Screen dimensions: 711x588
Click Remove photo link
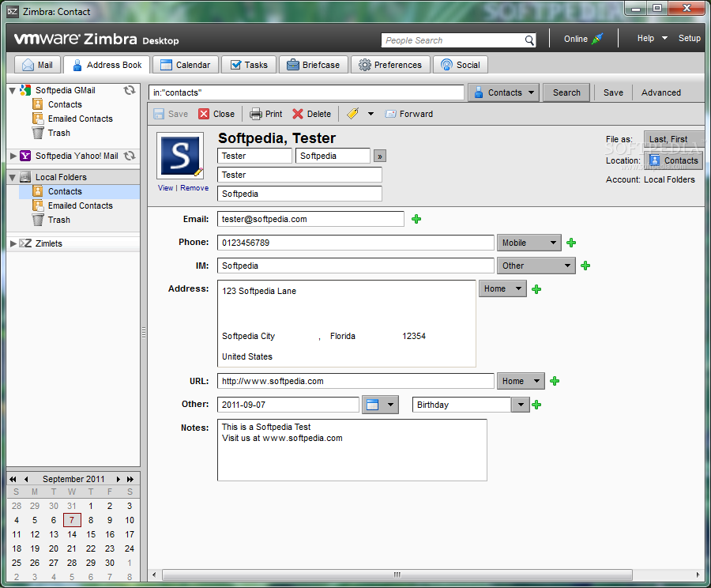[194, 188]
